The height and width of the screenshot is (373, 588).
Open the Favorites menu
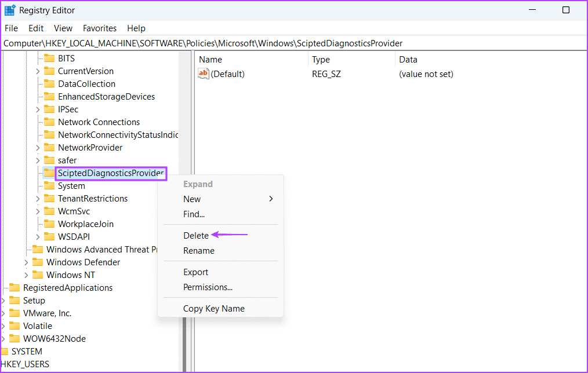[x=99, y=28]
